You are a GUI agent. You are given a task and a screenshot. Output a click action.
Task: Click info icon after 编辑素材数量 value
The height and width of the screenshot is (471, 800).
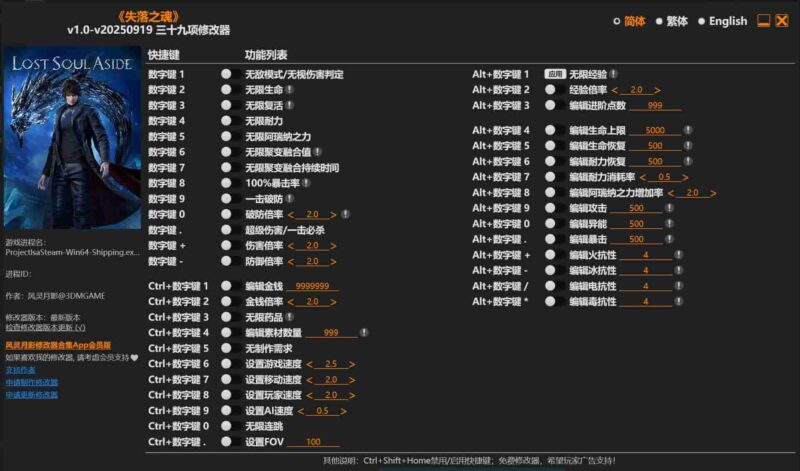364,332
